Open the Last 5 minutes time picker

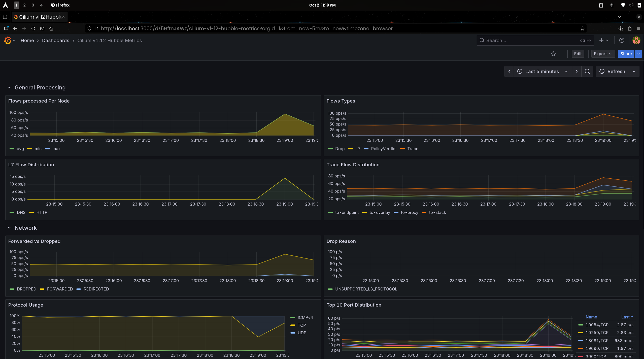pyautogui.click(x=542, y=71)
